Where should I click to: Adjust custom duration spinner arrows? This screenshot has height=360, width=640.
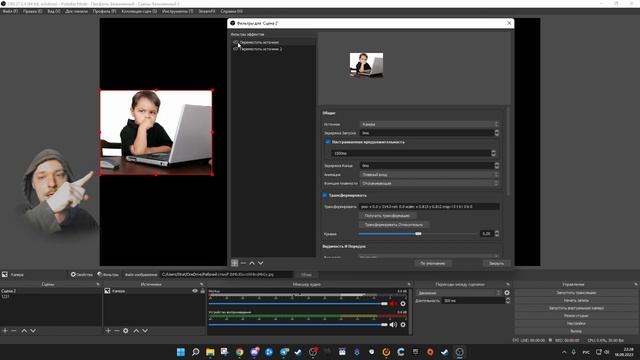[493, 153]
